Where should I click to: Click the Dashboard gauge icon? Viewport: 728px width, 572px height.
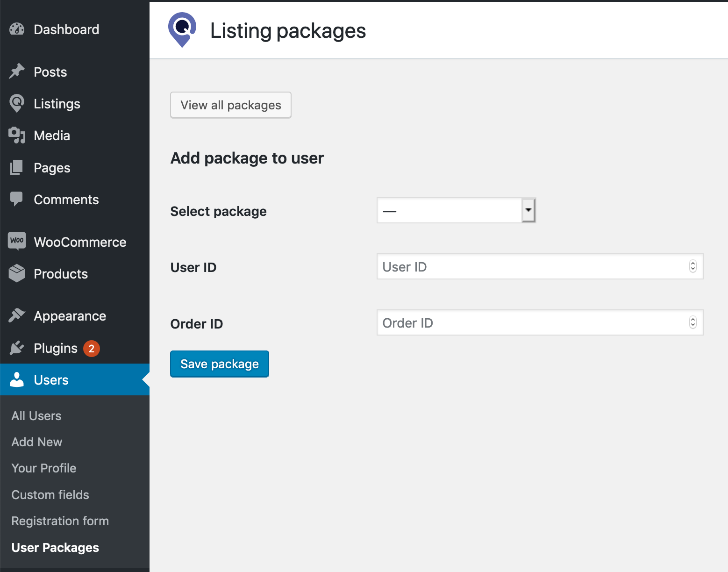[x=17, y=29]
